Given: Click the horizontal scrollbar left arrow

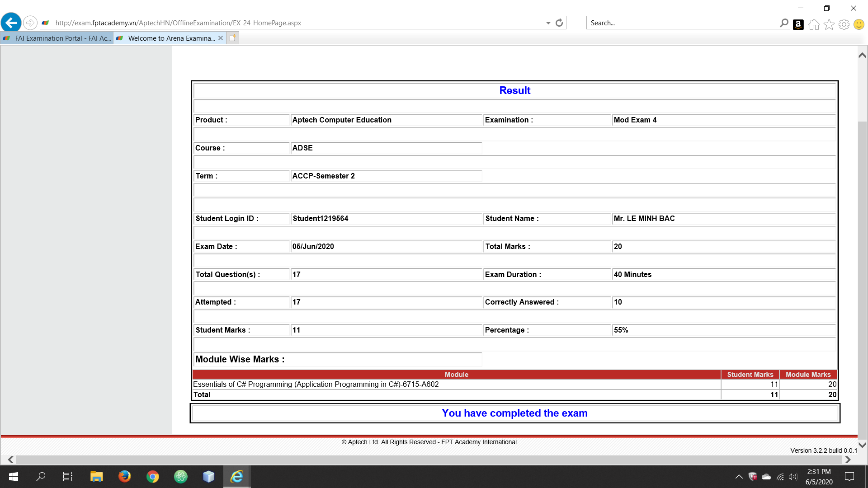Looking at the screenshot, I should point(11,460).
